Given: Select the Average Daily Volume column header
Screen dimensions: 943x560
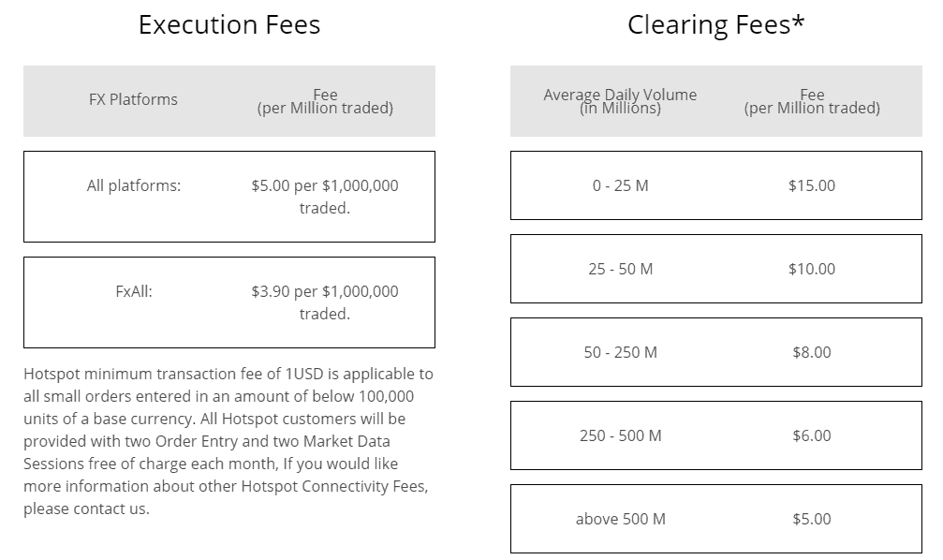Looking at the screenshot, I should pos(620,101).
